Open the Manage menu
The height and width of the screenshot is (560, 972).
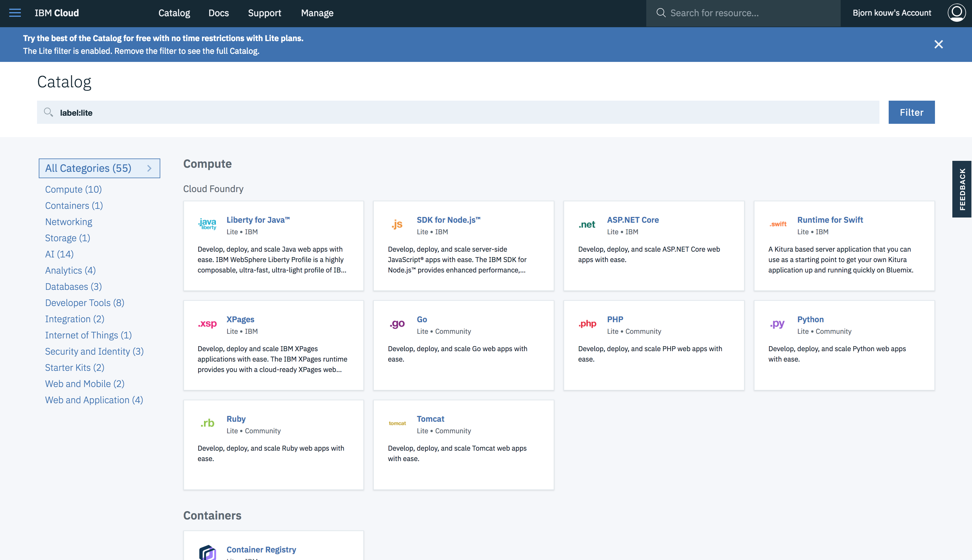[317, 13]
